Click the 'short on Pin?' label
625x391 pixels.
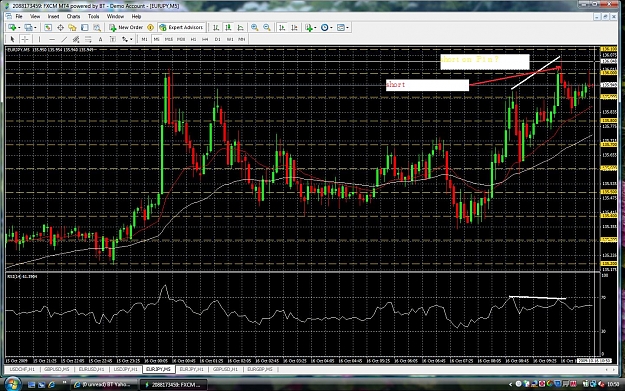pos(470,60)
